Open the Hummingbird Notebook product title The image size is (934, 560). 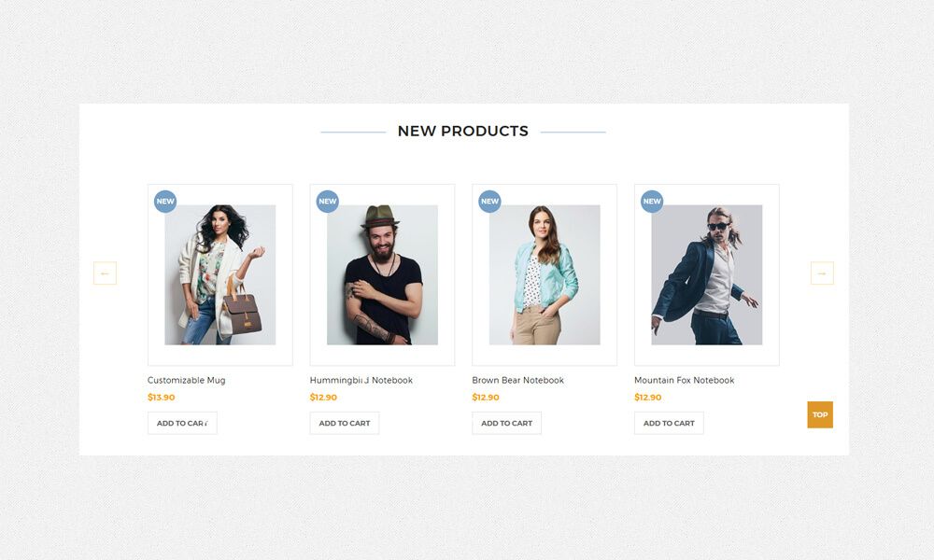point(361,380)
